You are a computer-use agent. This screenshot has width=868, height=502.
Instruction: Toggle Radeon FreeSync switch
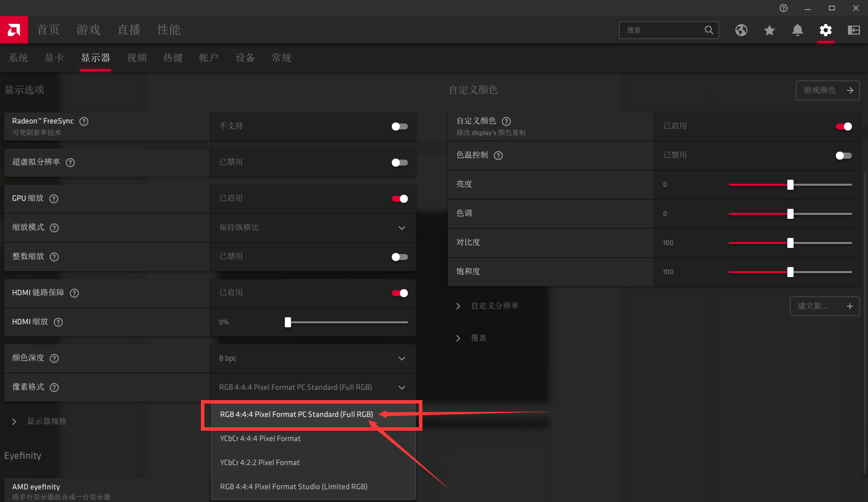pos(400,127)
